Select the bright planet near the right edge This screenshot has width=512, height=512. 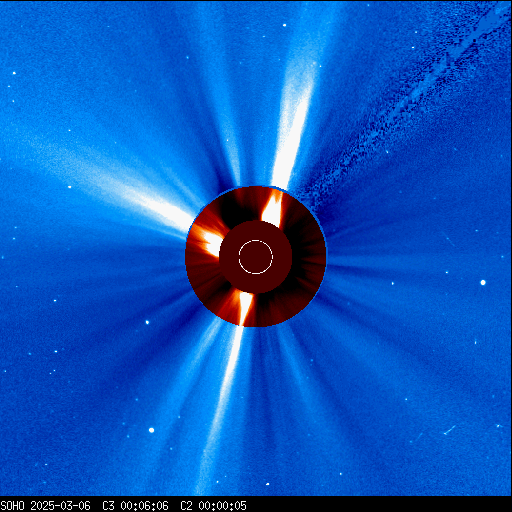tap(483, 283)
